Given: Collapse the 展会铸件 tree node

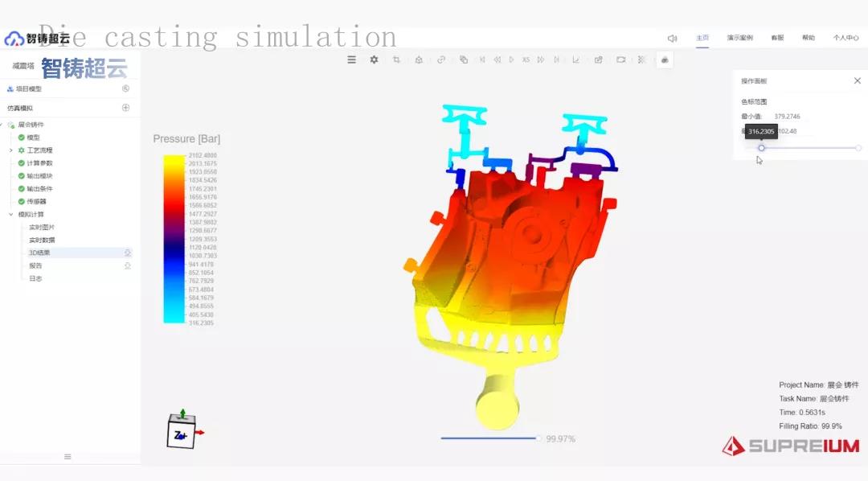Looking at the screenshot, I should pyautogui.click(x=3, y=125).
